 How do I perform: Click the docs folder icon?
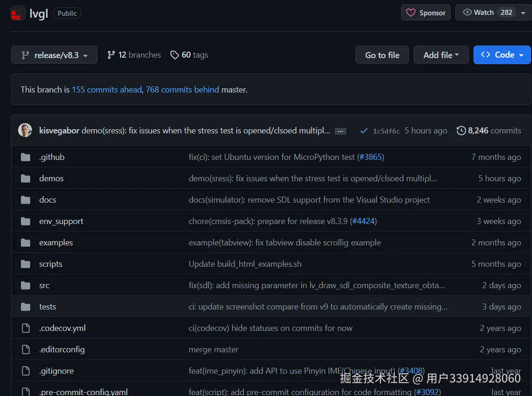[26, 200]
